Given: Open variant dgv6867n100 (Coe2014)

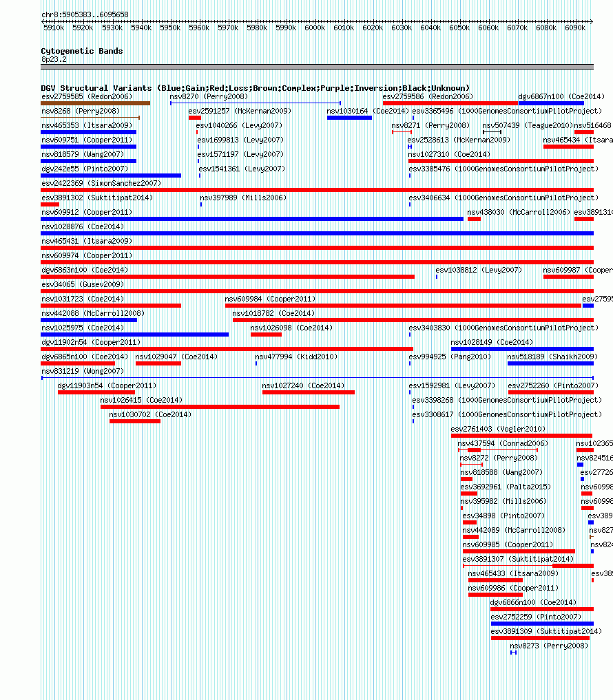Looking at the screenshot, I should click(x=561, y=96).
